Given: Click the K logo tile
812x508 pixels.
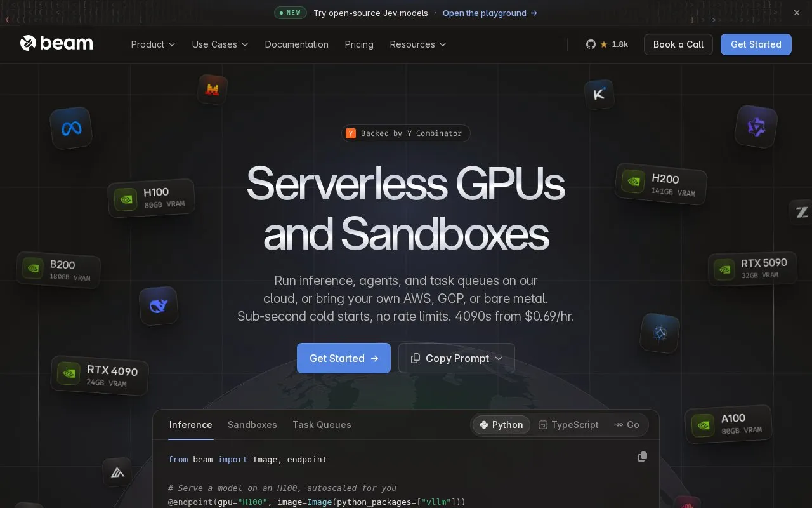Looking at the screenshot, I should pyautogui.click(x=599, y=95).
